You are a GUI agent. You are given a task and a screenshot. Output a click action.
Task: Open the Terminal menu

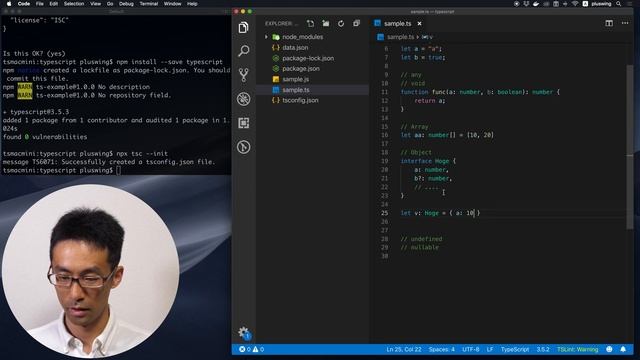[x=149, y=4]
